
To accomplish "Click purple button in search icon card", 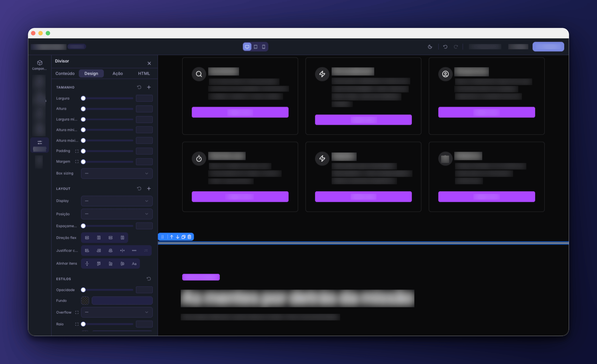I will point(240,112).
